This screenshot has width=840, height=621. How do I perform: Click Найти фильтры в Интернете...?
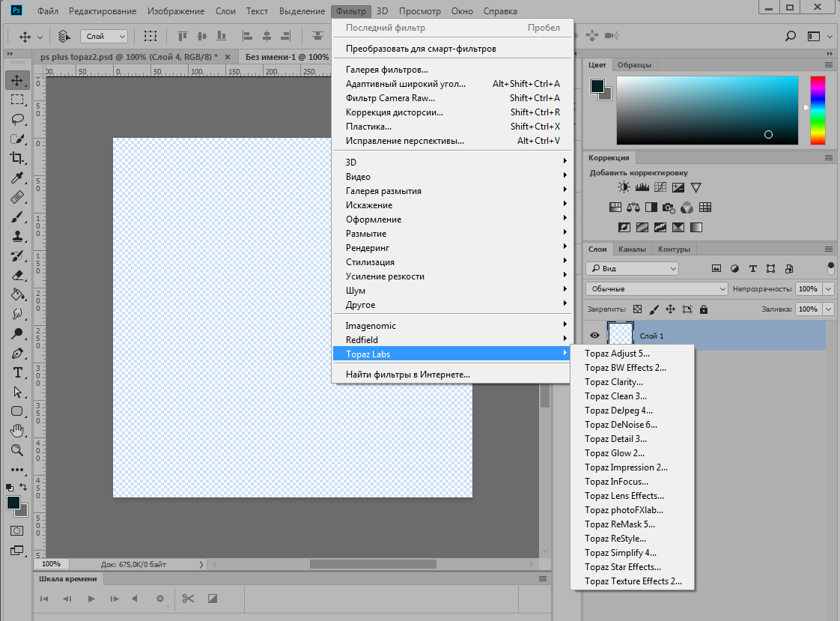(451, 375)
